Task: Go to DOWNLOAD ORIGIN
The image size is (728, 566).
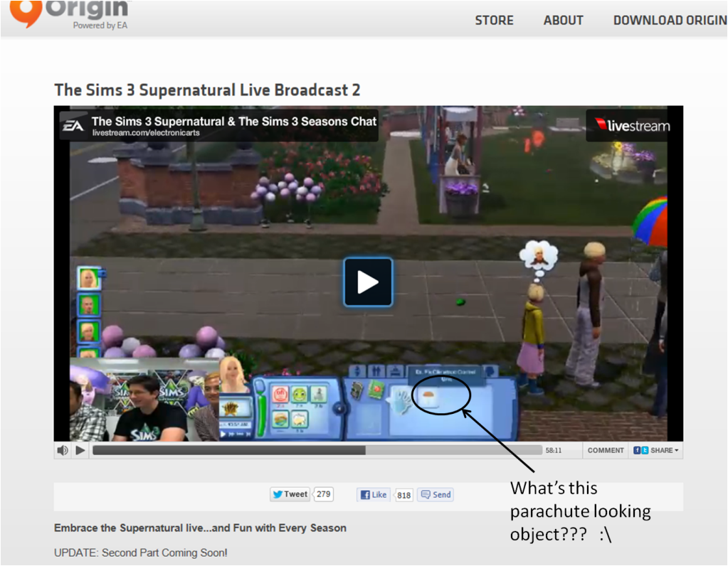Action: click(670, 21)
